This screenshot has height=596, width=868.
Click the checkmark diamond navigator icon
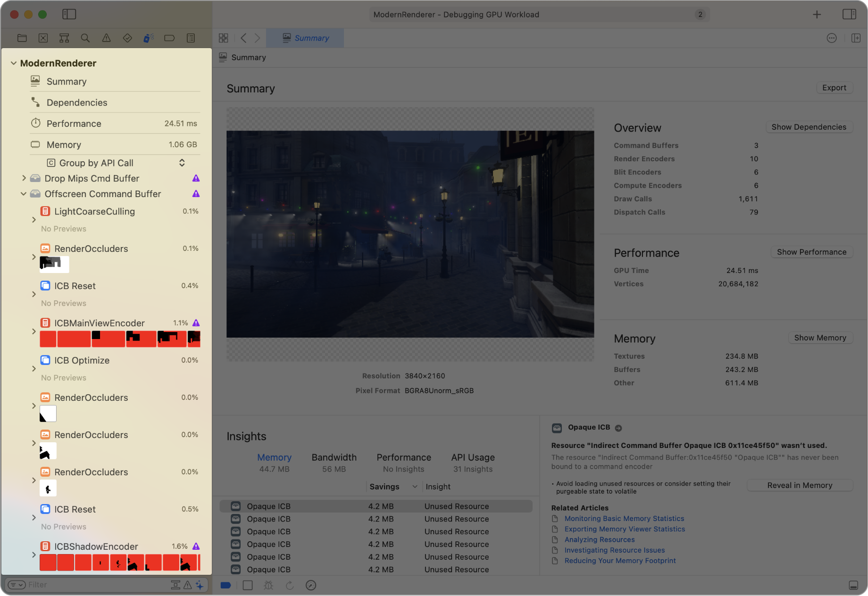[127, 38]
